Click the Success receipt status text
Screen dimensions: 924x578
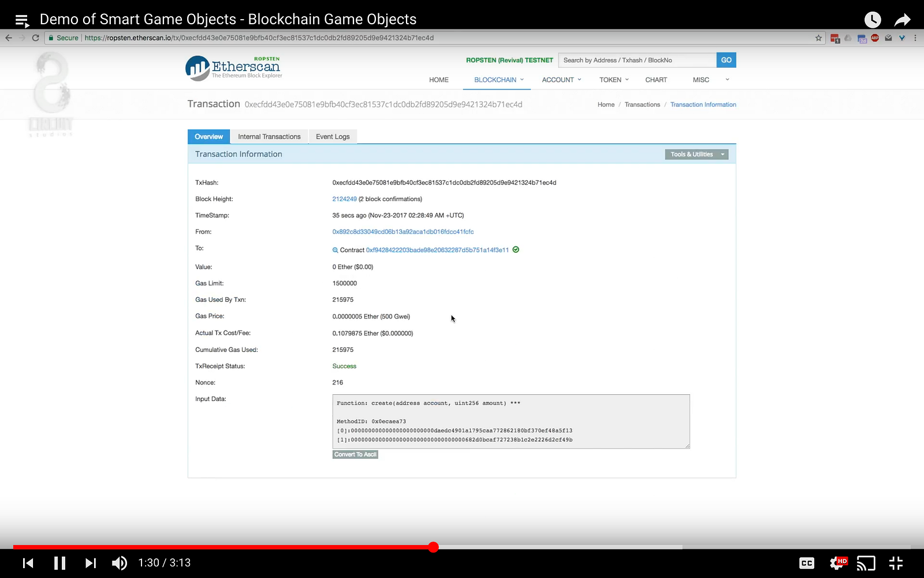[344, 366]
